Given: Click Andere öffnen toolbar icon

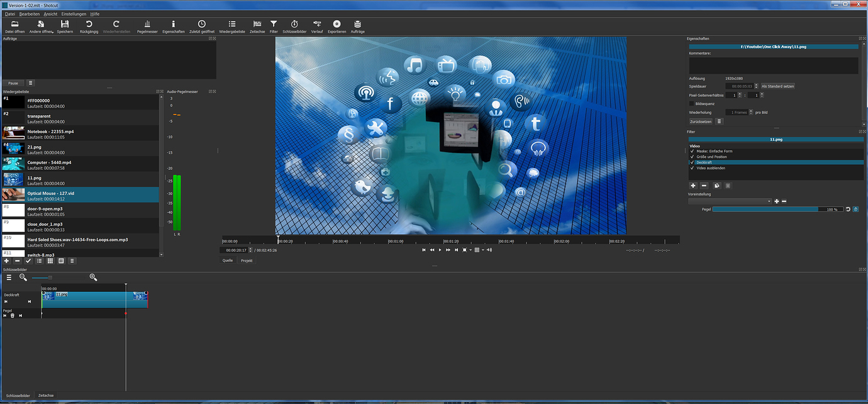Looking at the screenshot, I should click(x=41, y=26).
